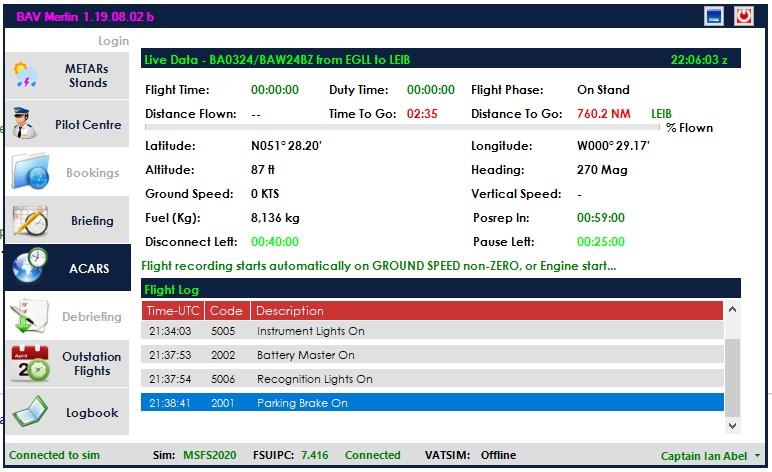Click the Altitude 87 ft value
This screenshot has height=472, width=772.
pos(262,170)
